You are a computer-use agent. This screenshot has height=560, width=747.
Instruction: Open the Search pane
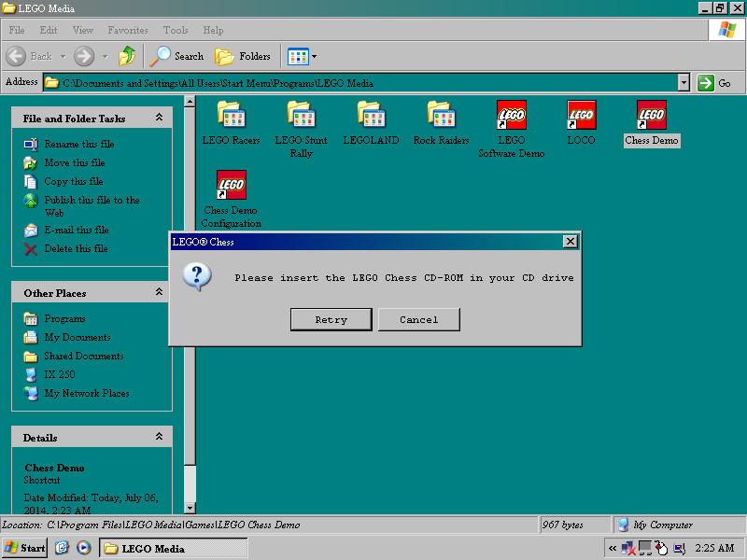[176, 56]
